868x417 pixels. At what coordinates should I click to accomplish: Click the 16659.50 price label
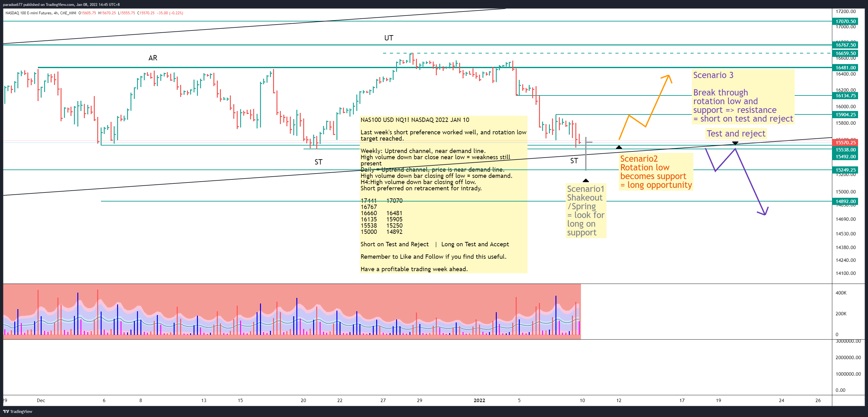click(846, 53)
